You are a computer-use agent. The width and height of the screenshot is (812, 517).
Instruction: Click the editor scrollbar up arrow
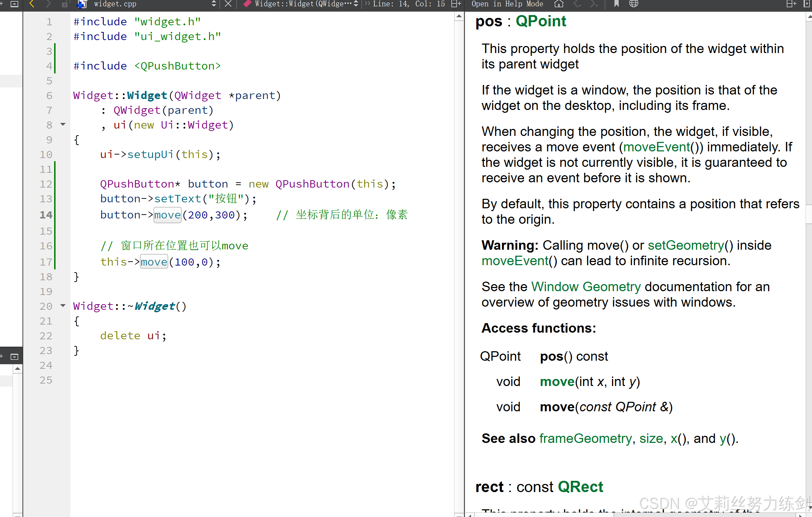point(459,16)
